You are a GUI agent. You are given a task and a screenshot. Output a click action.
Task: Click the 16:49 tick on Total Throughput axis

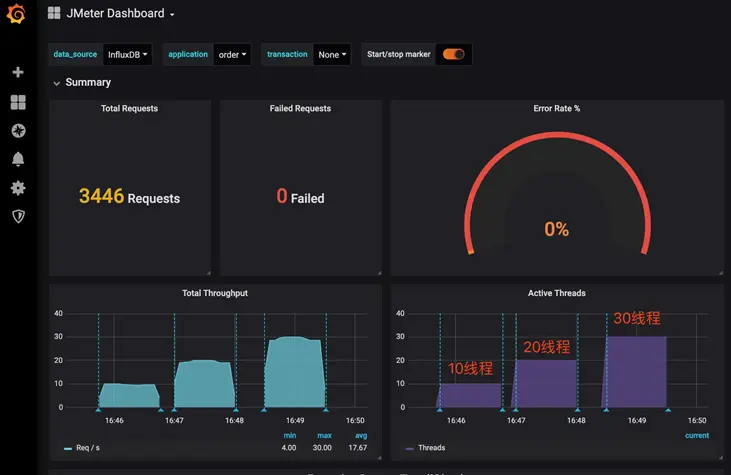[x=295, y=420]
